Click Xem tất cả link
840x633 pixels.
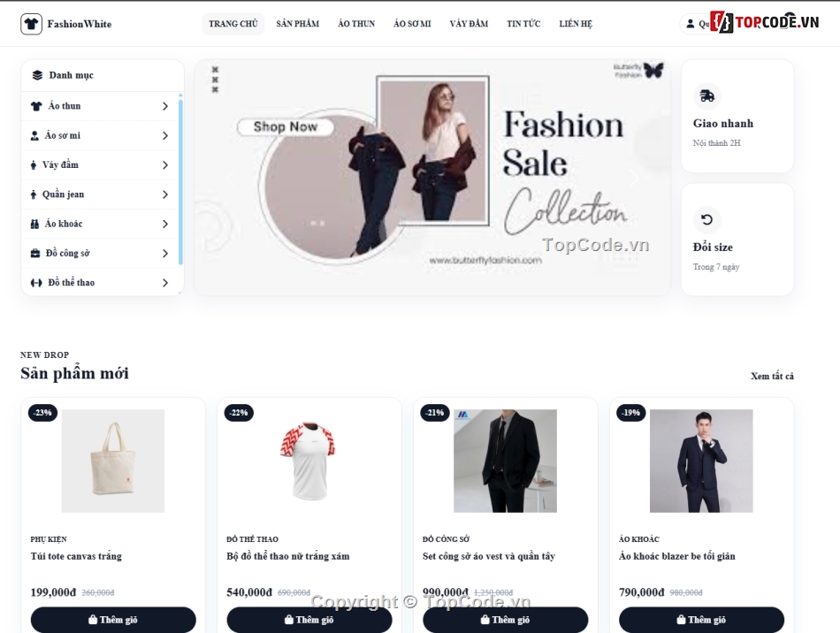(x=772, y=376)
